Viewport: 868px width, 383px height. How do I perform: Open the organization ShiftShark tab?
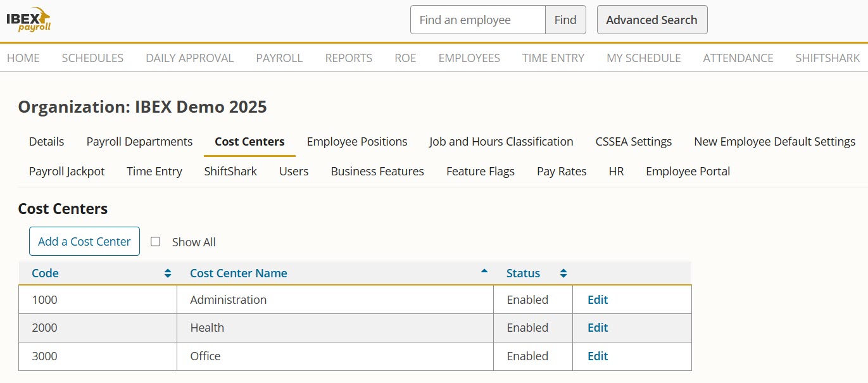pyautogui.click(x=230, y=172)
